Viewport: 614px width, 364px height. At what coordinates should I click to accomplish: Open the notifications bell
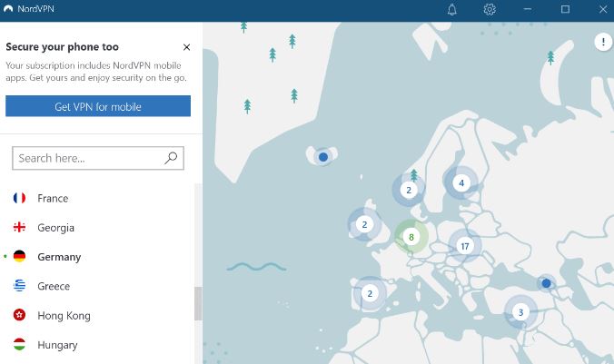click(x=452, y=9)
